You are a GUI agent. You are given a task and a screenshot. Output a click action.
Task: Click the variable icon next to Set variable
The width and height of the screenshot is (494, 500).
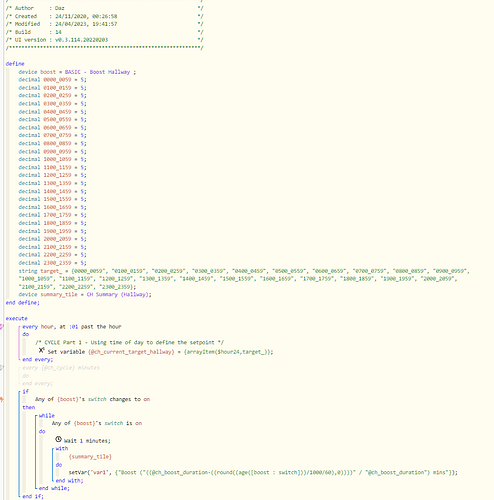tap(41, 350)
